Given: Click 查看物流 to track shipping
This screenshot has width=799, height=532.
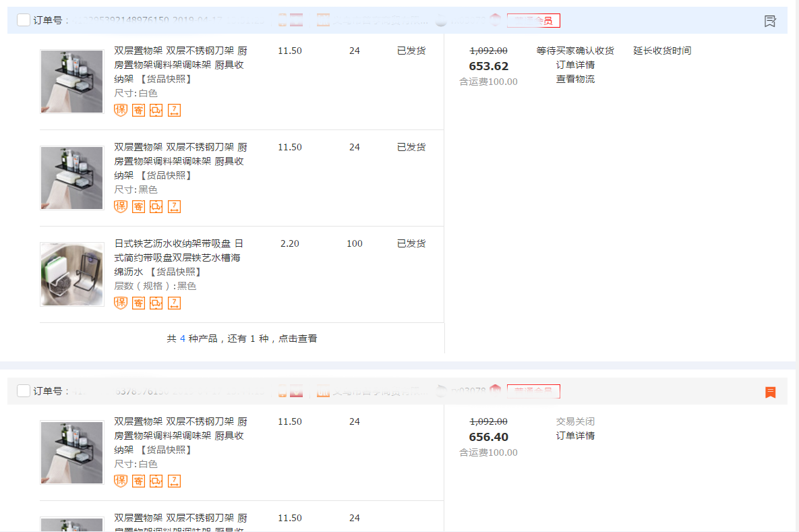Looking at the screenshot, I should click(x=575, y=79).
